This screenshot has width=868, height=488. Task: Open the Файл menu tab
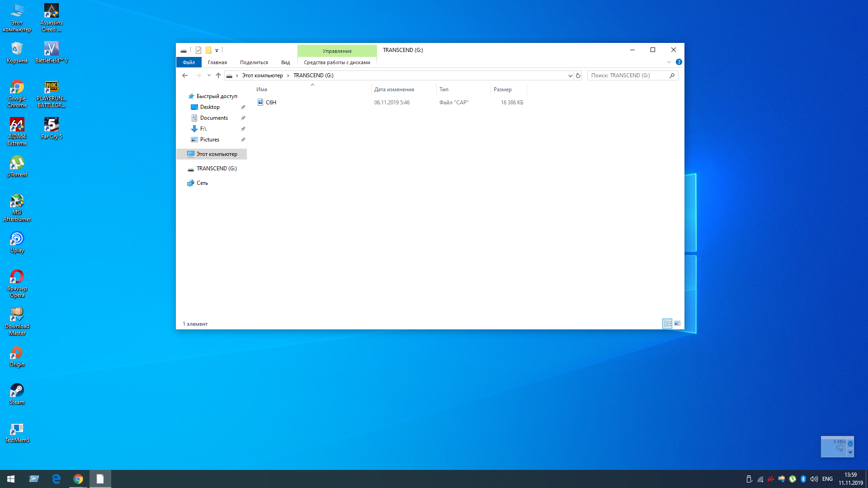(189, 62)
